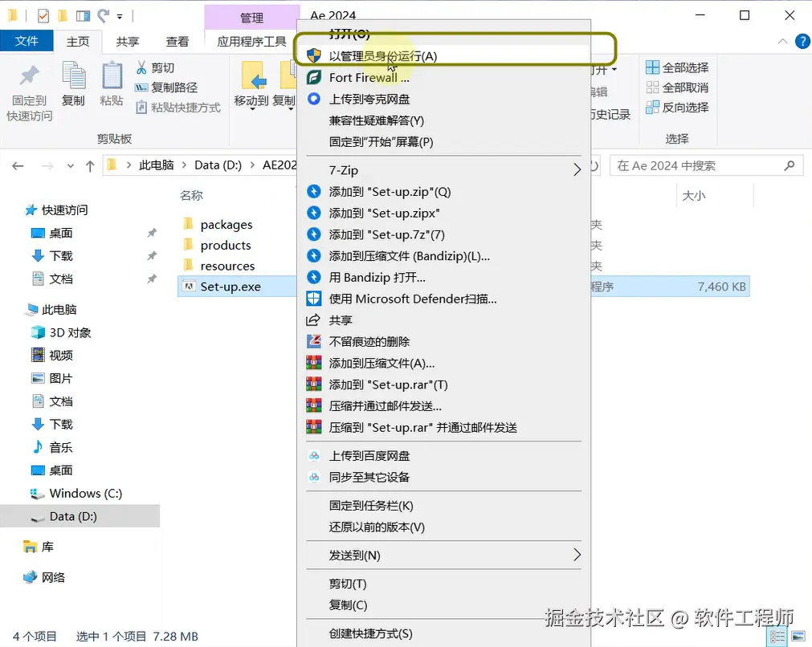Image resolution: width=812 pixels, height=647 pixels.
Task: Click Bandizip icon beside 添加到 "Set-up.7z"(7)
Action: point(314,234)
